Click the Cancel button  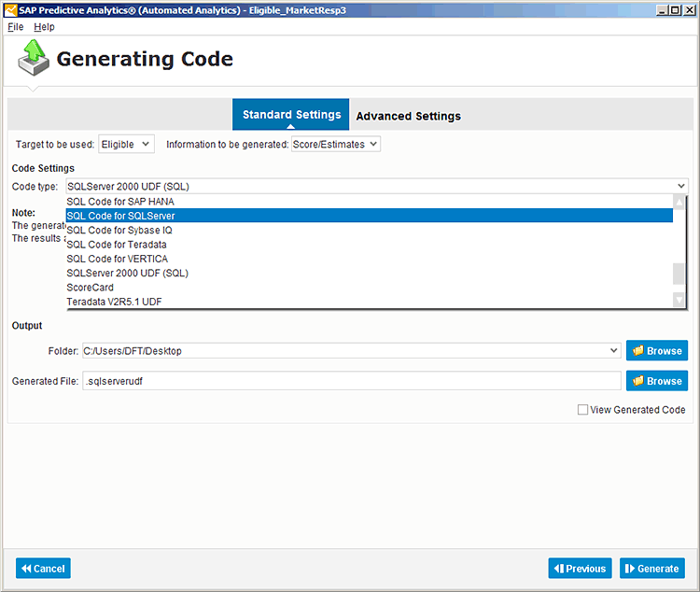tap(43, 569)
